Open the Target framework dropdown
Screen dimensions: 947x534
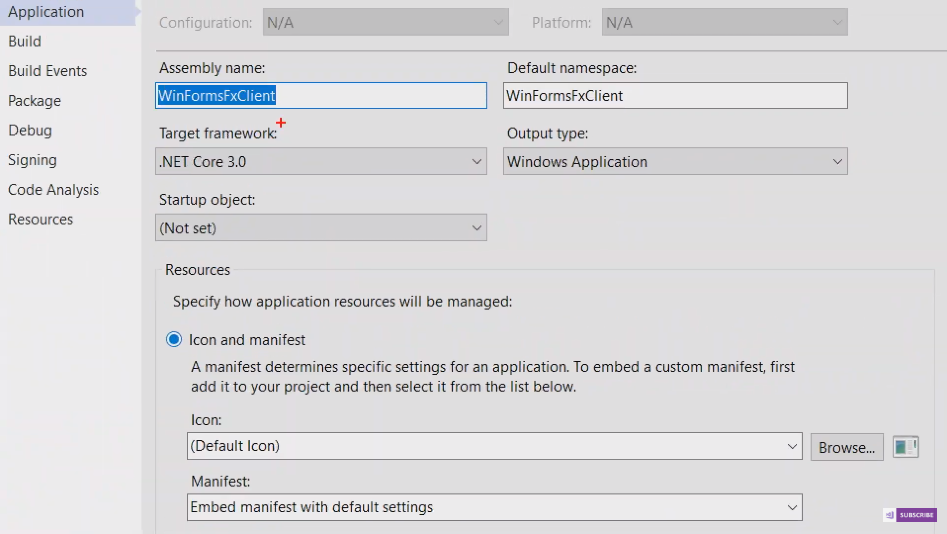(321, 161)
